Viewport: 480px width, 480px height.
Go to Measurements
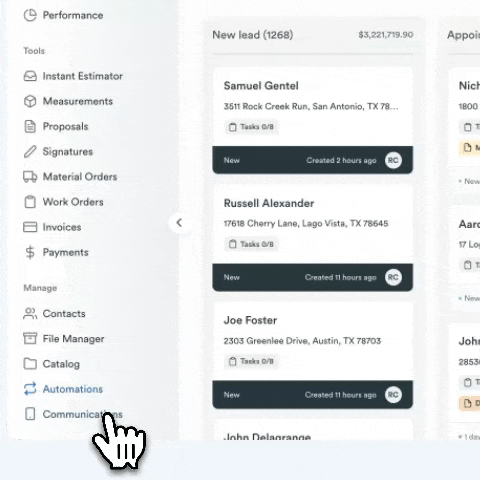click(78, 101)
